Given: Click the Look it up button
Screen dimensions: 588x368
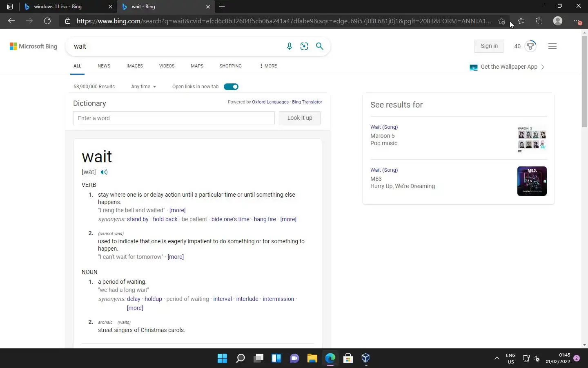Looking at the screenshot, I should pyautogui.click(x=300, y=118).
